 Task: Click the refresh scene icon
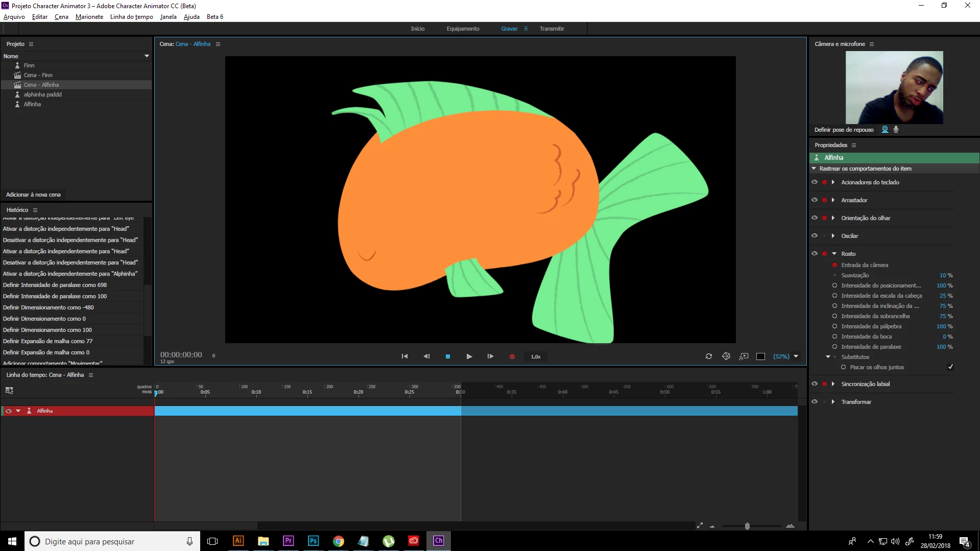(709, 356)
